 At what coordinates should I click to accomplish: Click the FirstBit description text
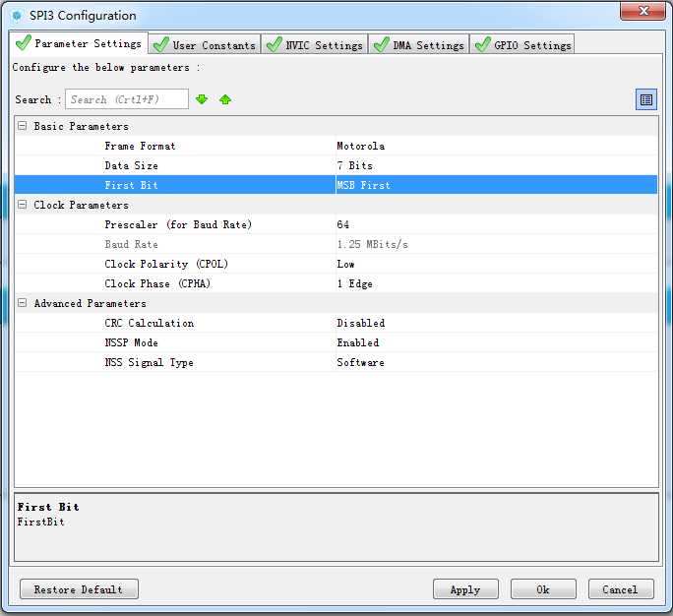tap(40, 522)
